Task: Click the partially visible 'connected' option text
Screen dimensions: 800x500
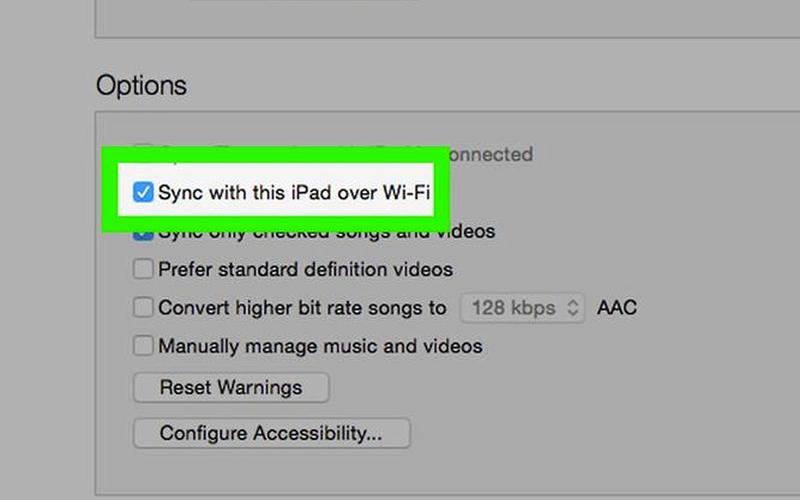Action: pos(491,154)
